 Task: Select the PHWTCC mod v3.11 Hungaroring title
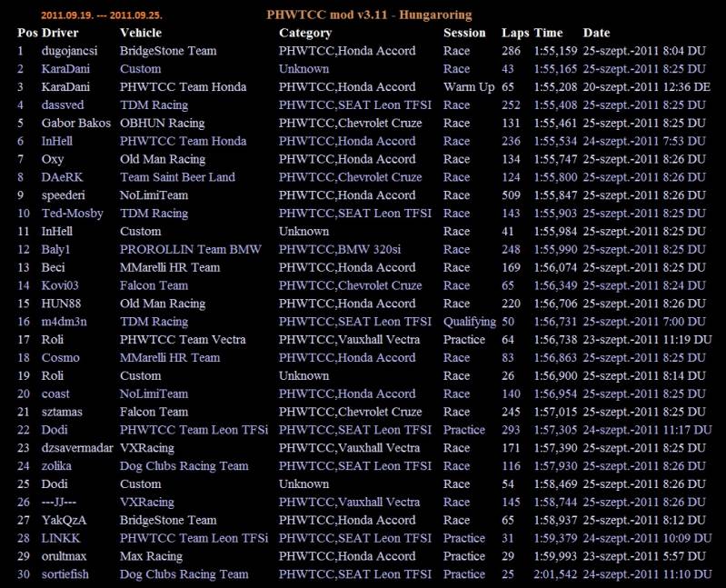point(370,15)
